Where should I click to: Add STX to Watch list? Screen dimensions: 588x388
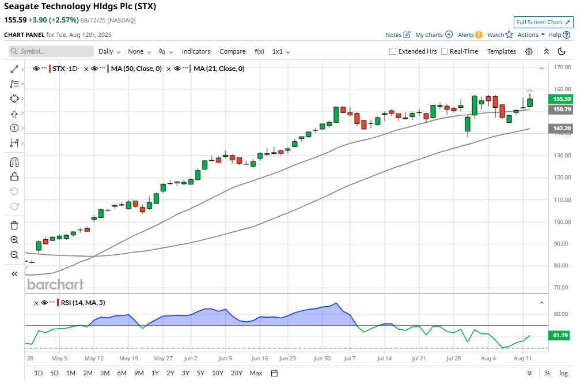pyautogui.click(x=500, y=35)
